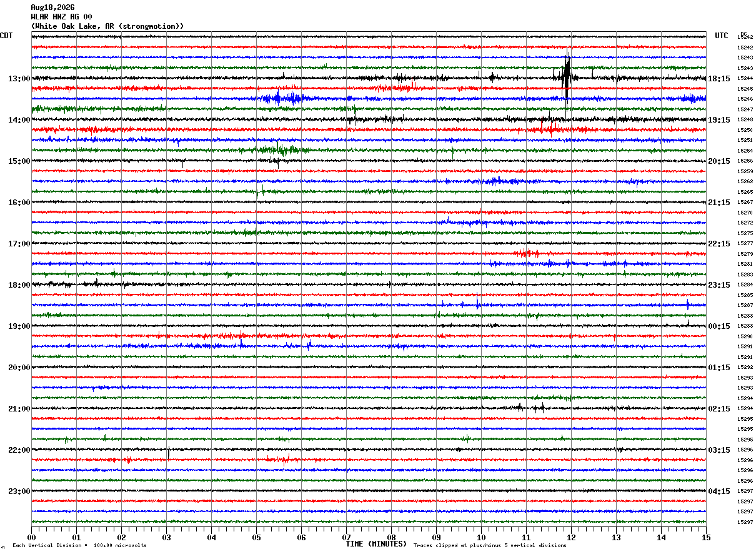
Task: Click the green burst on the 14:45 trace
Action: [x=279, y=149]
